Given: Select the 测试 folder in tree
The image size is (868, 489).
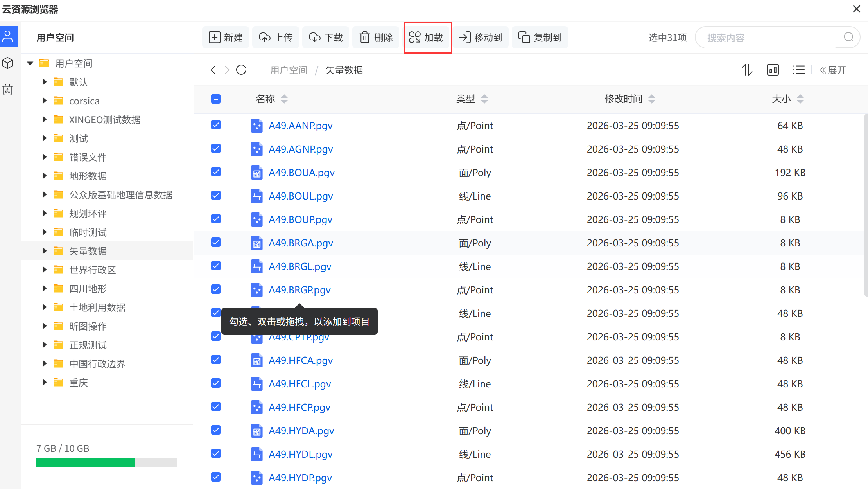Looking at the screenshot, I should (x=79, y=138).
